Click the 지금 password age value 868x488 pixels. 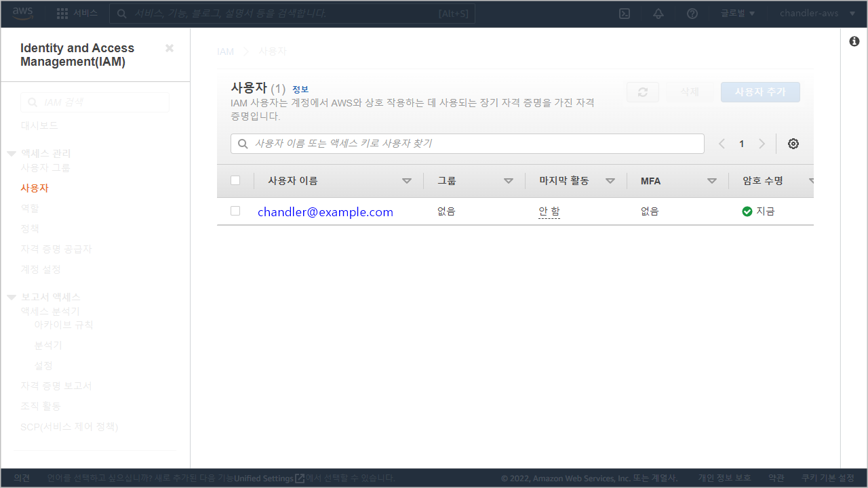(766, 211)
